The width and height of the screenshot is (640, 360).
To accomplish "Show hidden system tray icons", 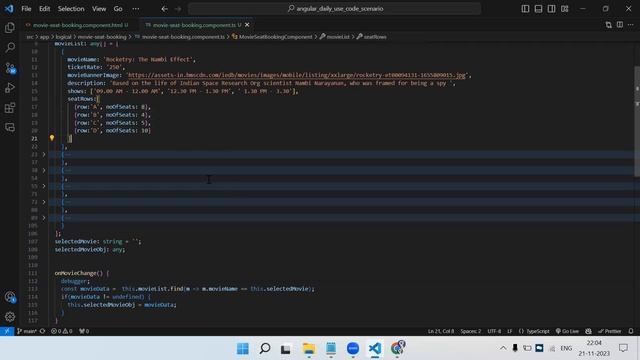I will pos(503,348).
